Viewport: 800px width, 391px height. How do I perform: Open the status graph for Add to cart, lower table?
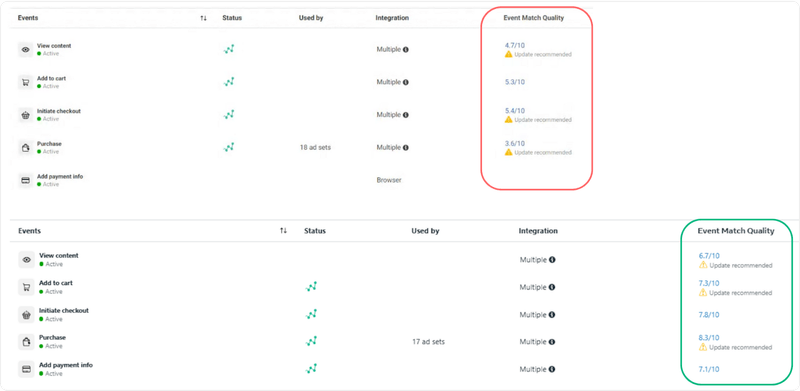click(311, 286)
